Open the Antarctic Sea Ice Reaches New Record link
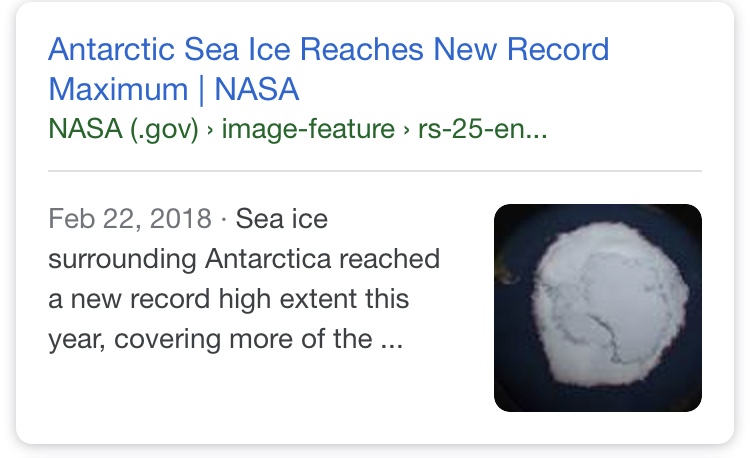 329,49
